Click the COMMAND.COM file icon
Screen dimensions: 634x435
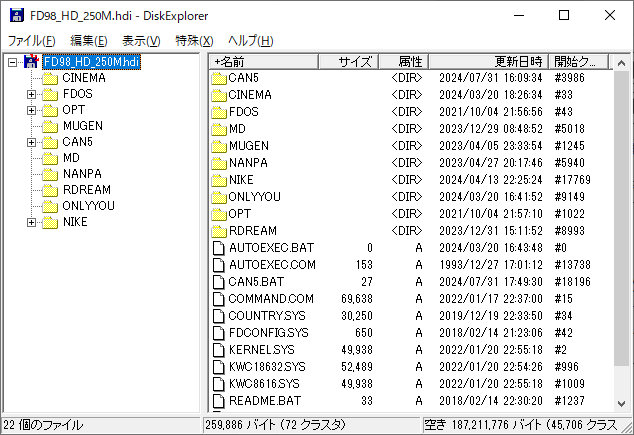(220, 299)
